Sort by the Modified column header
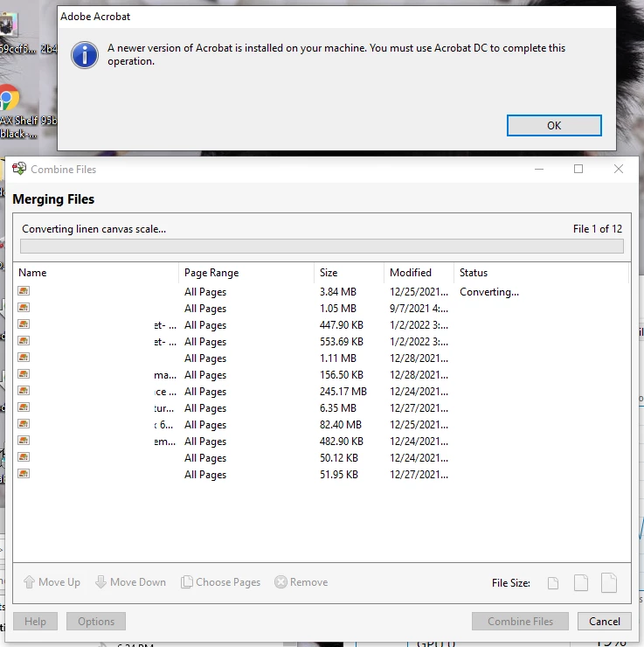The height and width of the screenshot is (647, 644). (x=419, y=273)
